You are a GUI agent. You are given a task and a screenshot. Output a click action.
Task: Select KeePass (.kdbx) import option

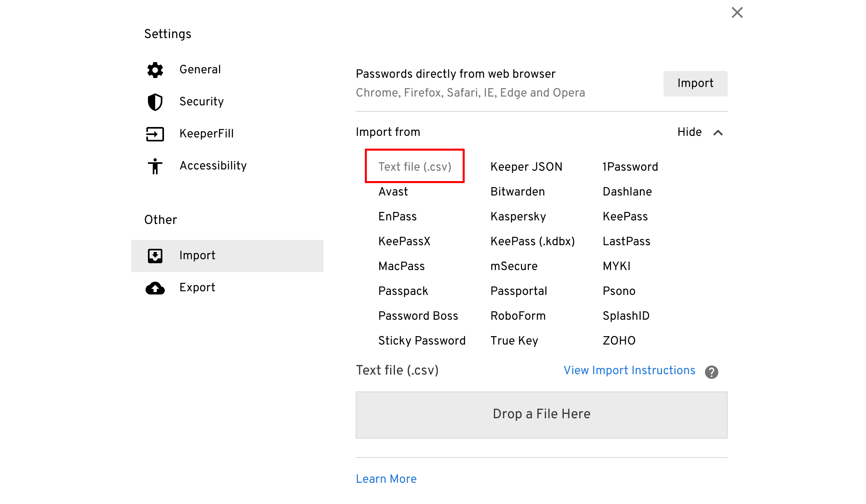(x=532, y=241)
